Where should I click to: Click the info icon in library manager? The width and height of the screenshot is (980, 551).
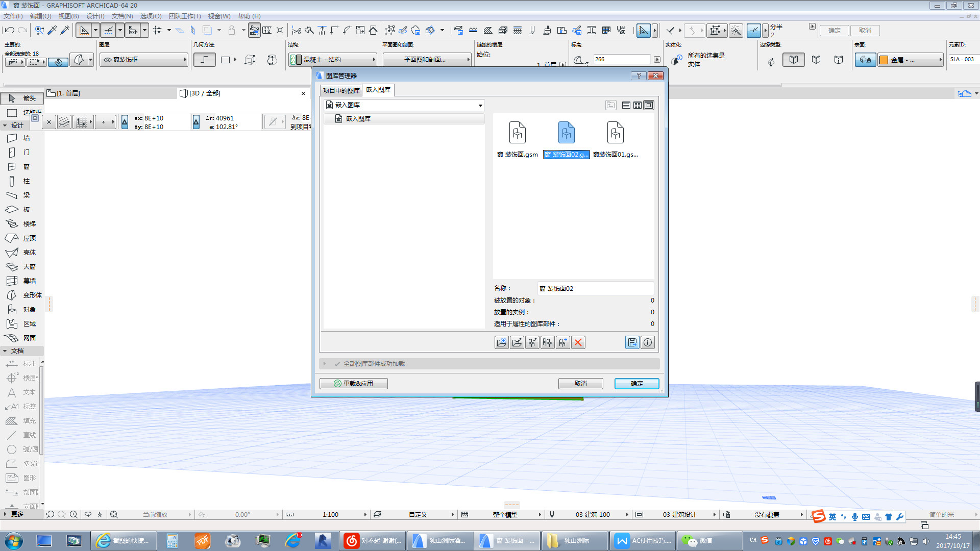[648, 342]
